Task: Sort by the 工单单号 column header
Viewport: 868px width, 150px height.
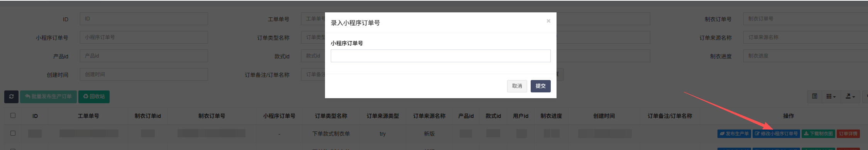Action: pos(88,116)
